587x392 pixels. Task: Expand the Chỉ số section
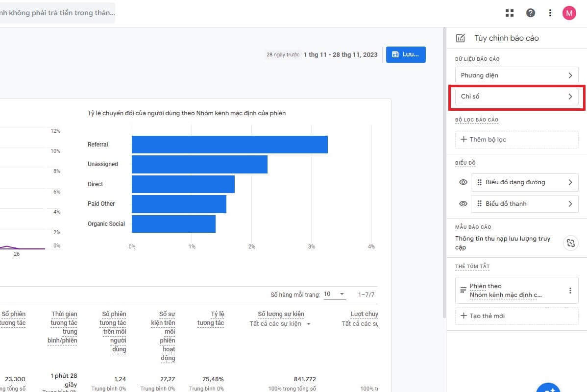pos(516,97)
